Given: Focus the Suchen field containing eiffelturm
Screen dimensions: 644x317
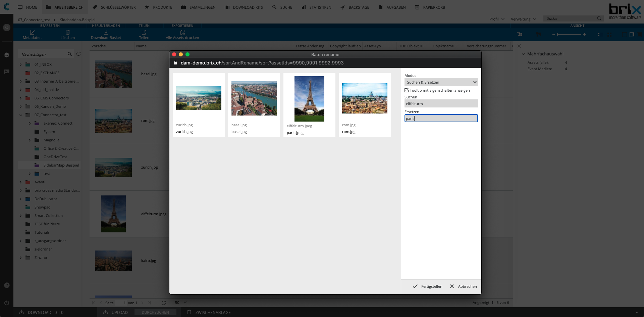Looking at the screenshot, I should coord(441,104).
